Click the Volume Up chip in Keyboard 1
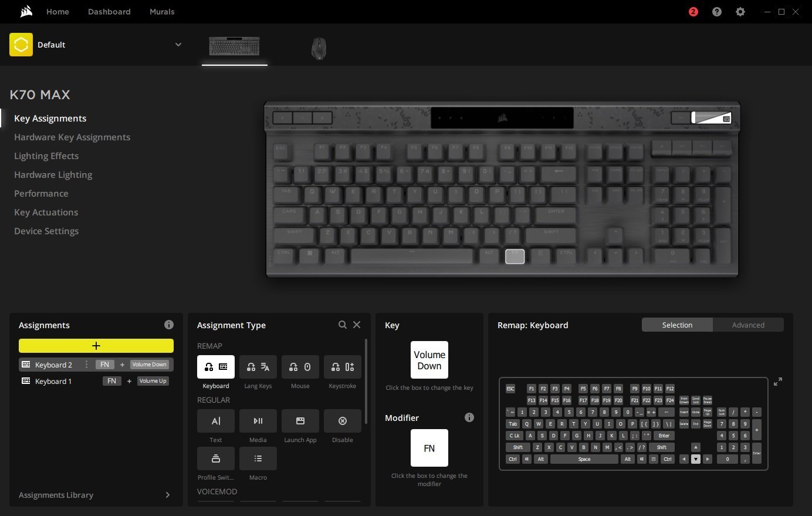812x516 pixels. (x=153, y=381)
